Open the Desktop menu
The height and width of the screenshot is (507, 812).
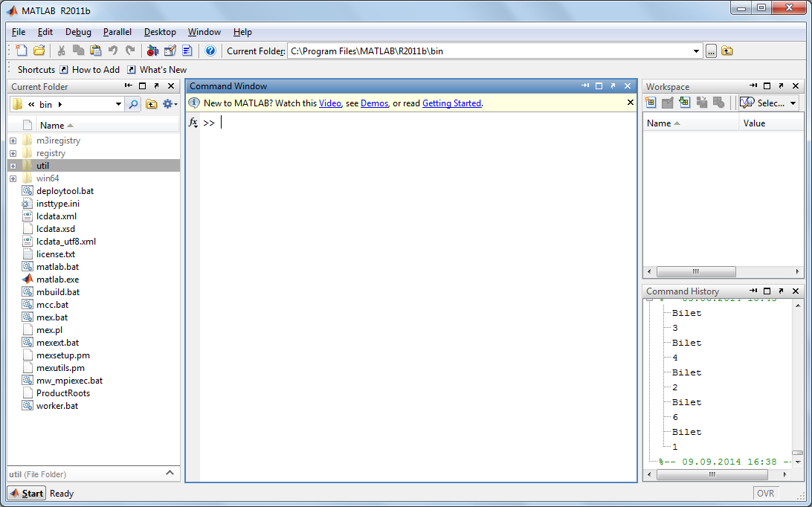point(160,31)
